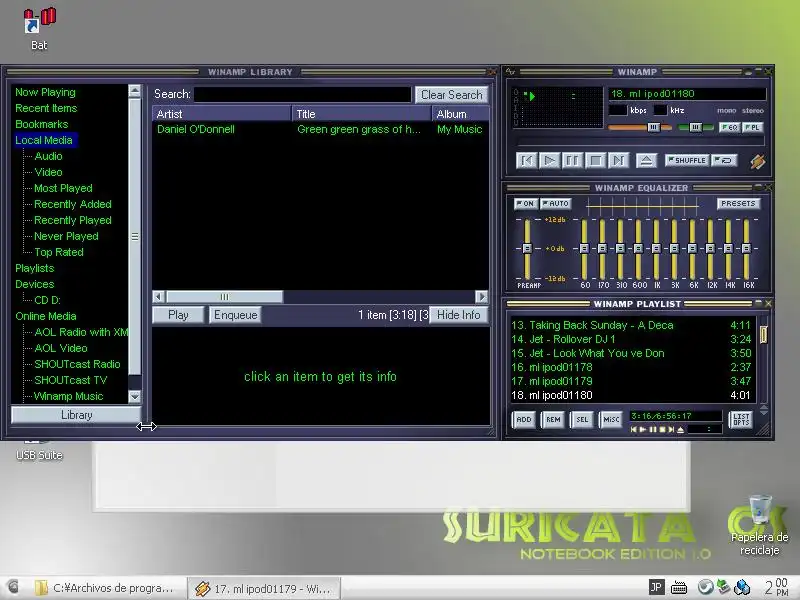
Task: Click Play button in library
Action: (x=178, y=315)
